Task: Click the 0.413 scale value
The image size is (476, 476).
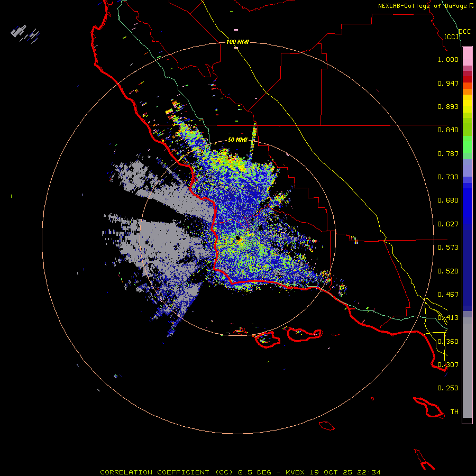Action: pos(448,318)
